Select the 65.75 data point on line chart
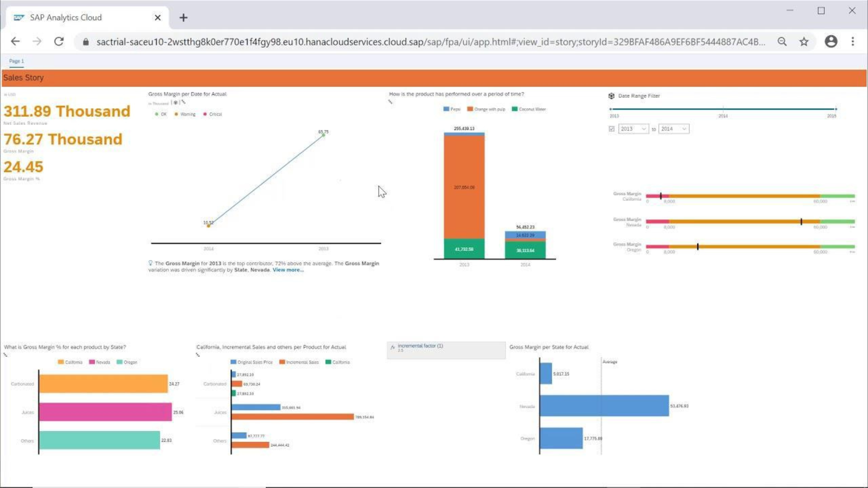 (x=323, y=135)
